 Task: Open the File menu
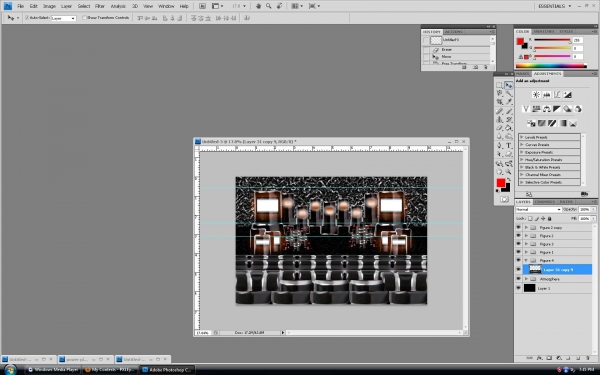pyautogui.click(x=20, y=6)
